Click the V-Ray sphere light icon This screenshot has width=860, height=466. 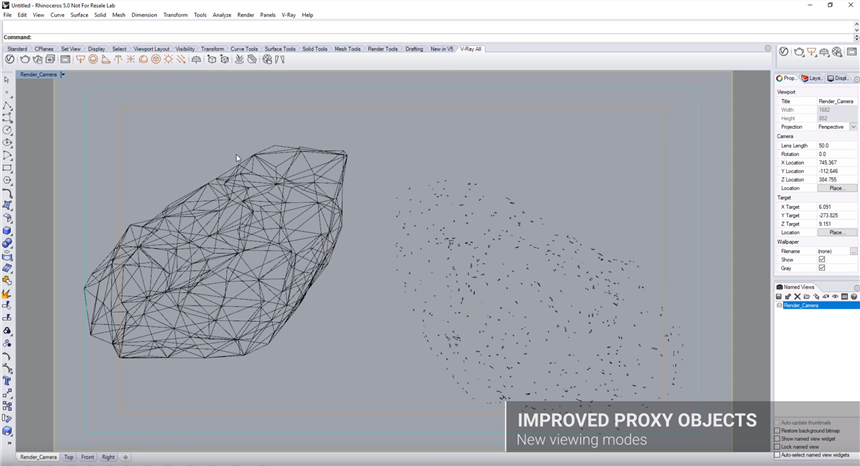(x=93, y=60)
